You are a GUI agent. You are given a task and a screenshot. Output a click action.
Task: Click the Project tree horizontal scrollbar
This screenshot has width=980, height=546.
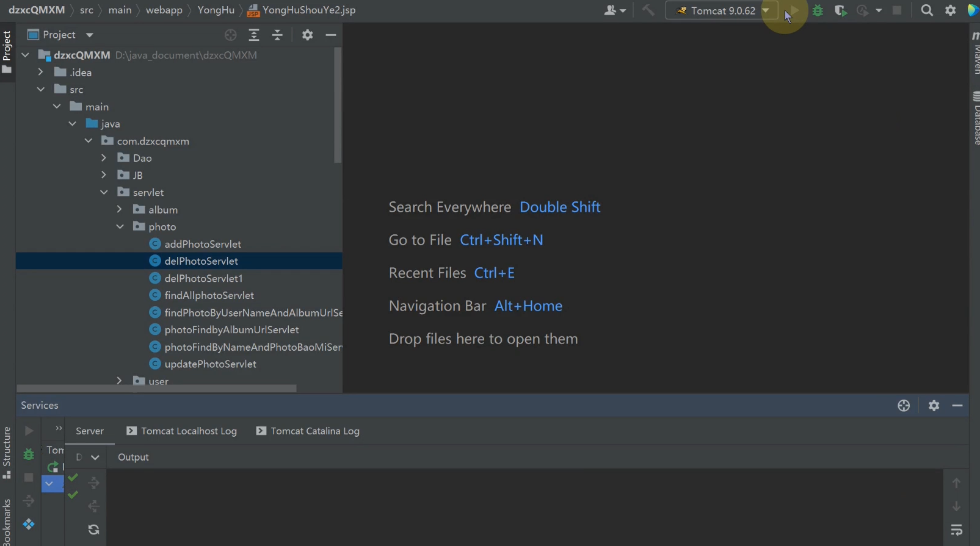156,388
